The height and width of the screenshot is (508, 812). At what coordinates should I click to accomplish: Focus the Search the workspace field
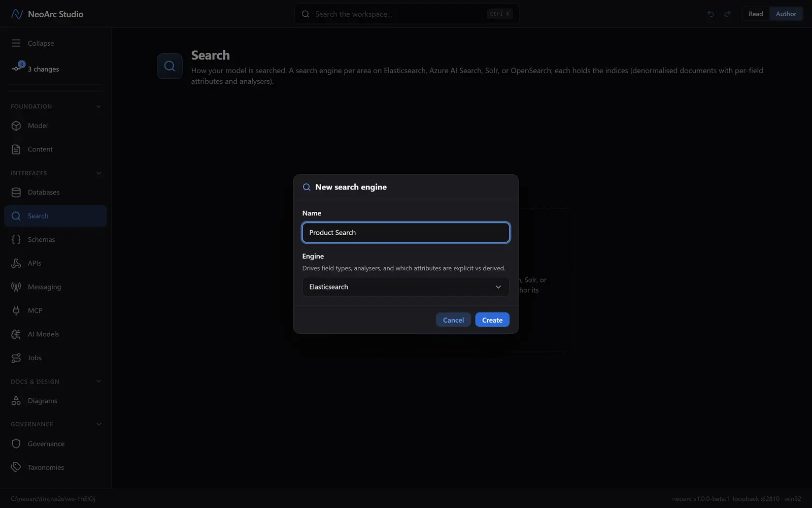pos(407,14)
